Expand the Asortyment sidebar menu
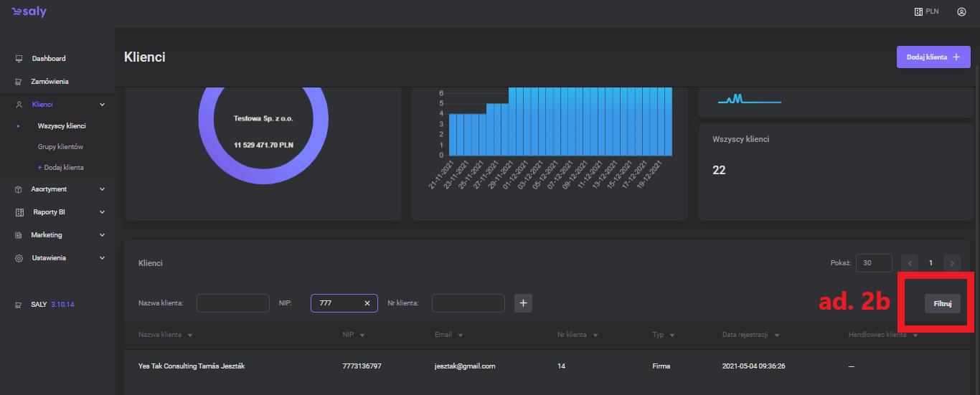The image size is (980, 395). (102, 189)
